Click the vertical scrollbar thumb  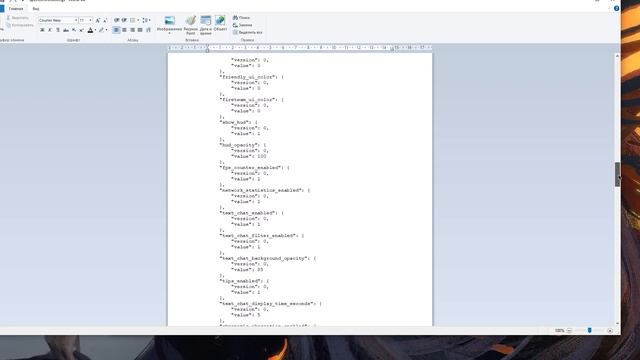click(617, 174)
